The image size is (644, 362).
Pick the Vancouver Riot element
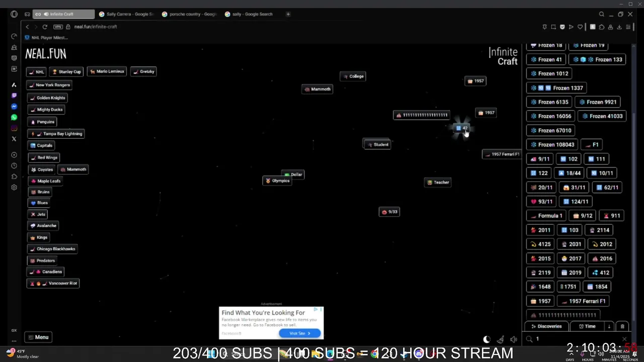click(x=53, y=283)
